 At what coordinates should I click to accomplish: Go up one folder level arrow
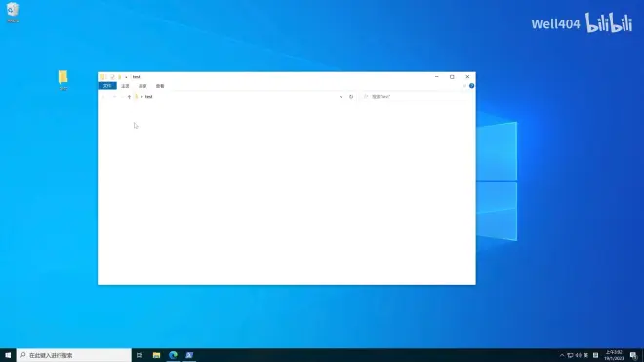click(x=129, y=97)
